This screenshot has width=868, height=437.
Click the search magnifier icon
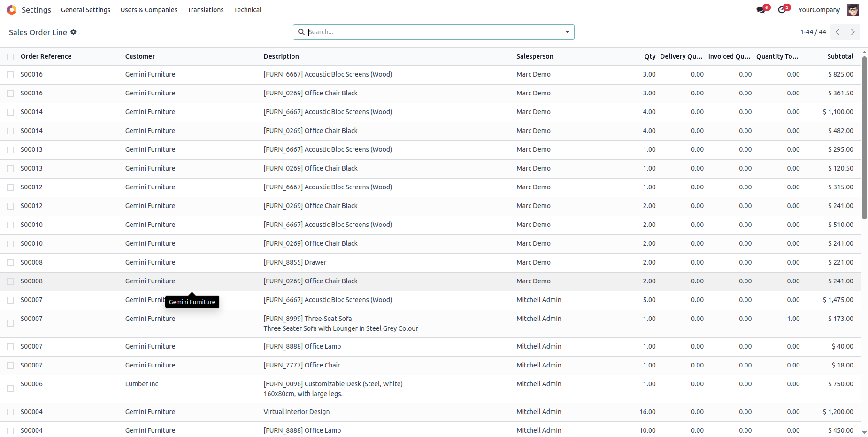pos(301,32)
